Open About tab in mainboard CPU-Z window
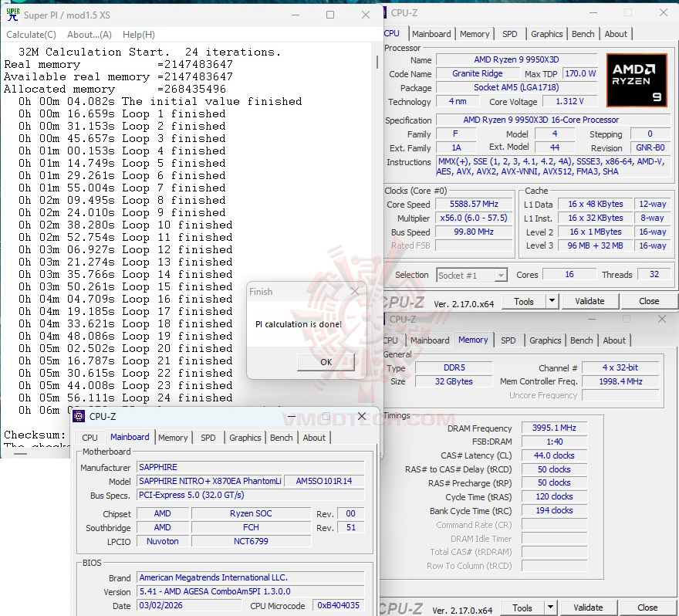The image size is (679, 616). tap(314, 438)
